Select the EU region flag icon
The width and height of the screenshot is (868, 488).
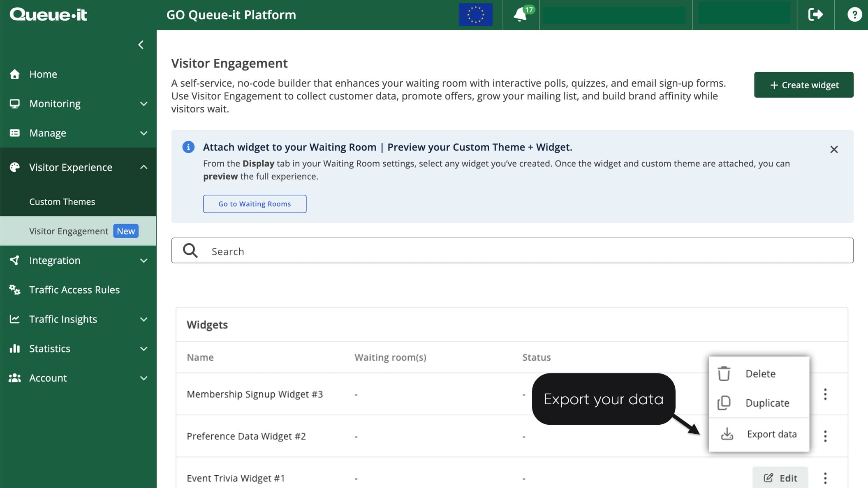476,15
